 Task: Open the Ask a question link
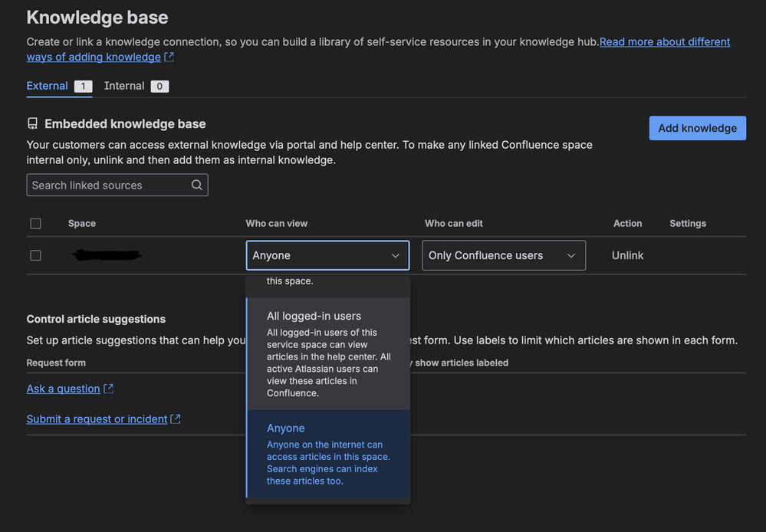[x=64, y=389]
